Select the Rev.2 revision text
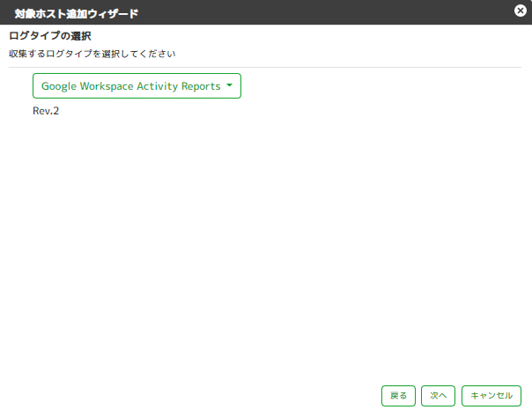The width and height of the screenshot is (532, 410). click(x=46, y=111)
